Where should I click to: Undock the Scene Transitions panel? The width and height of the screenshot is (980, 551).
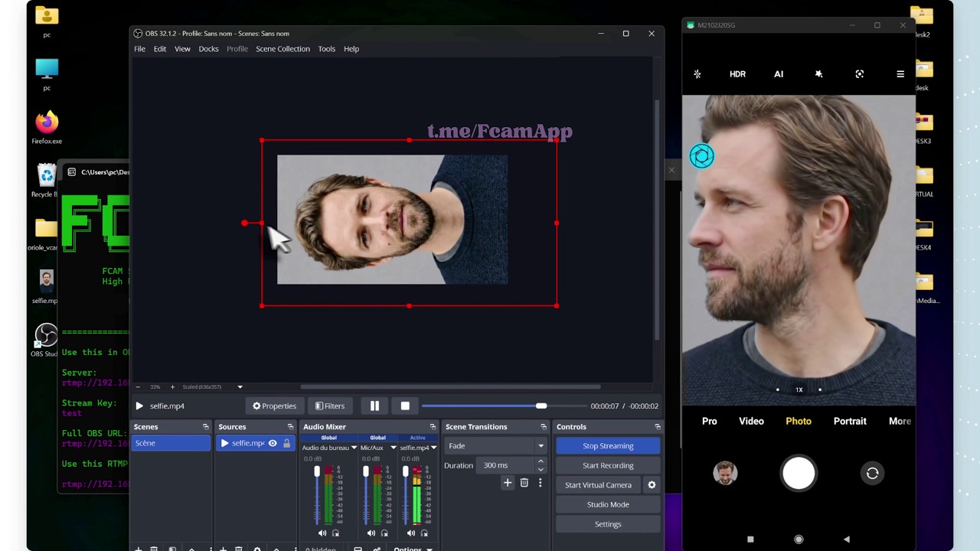pos(544,427)
